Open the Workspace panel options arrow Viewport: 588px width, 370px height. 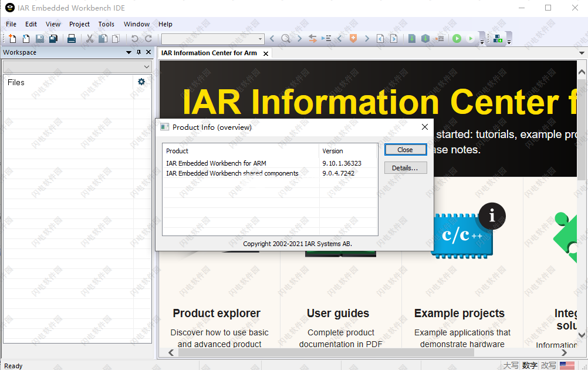tap(129, 52)
